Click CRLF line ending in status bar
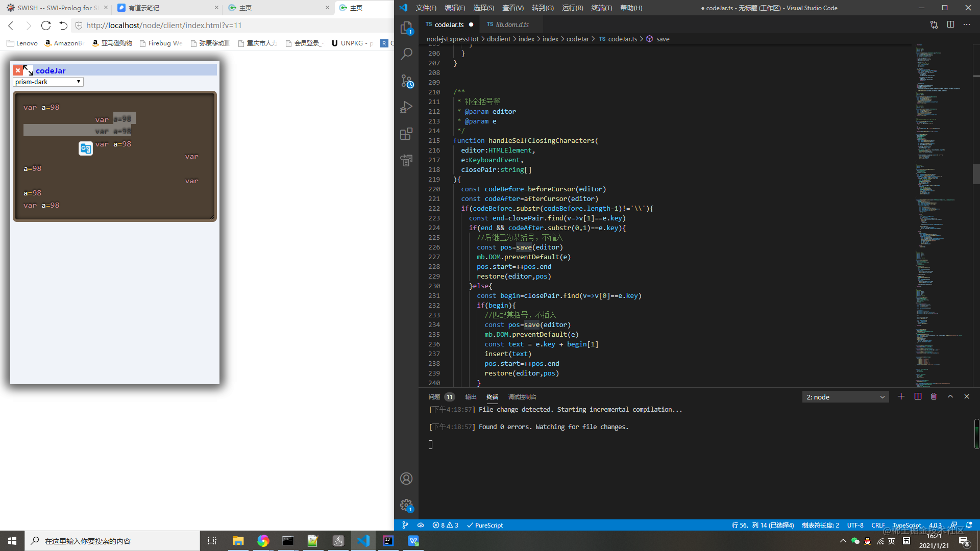 [878, 525]
